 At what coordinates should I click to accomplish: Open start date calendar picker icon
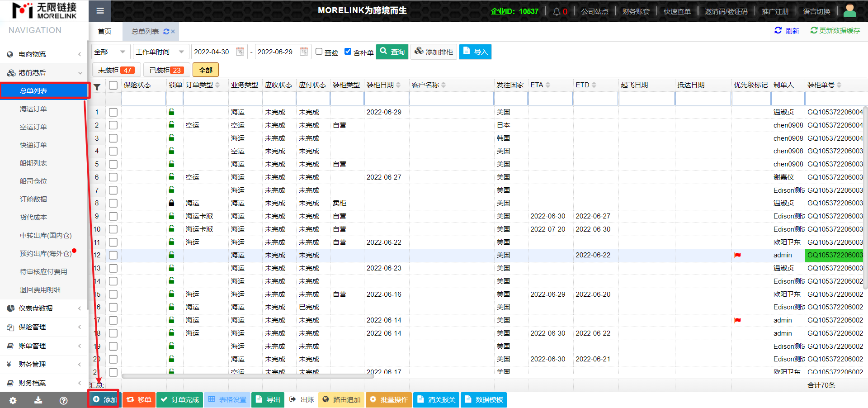[x=240, y=52]
